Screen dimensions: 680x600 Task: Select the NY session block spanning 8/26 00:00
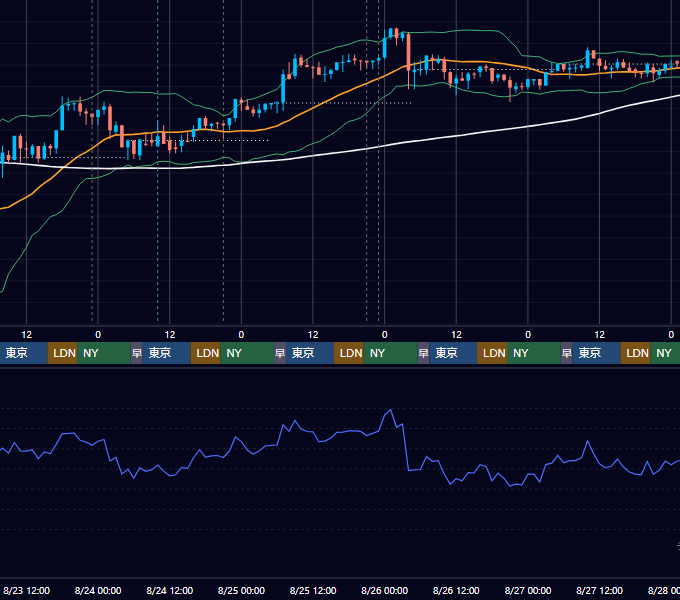[390, 353]
